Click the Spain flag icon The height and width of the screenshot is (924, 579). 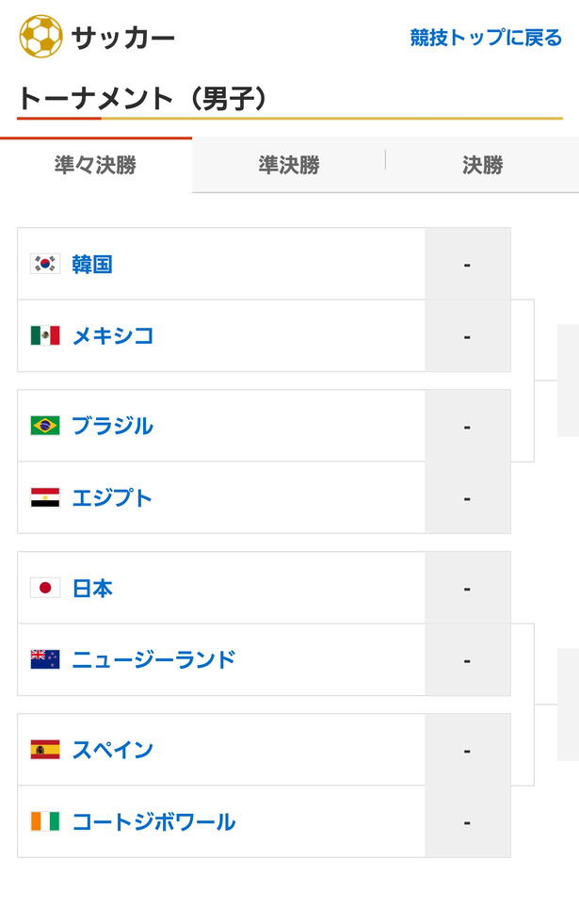point(45,750)
